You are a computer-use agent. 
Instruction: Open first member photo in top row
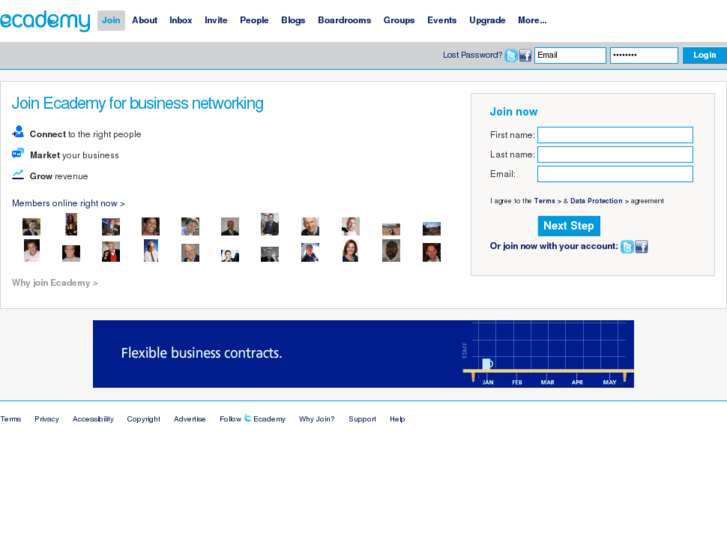point(32,227)
